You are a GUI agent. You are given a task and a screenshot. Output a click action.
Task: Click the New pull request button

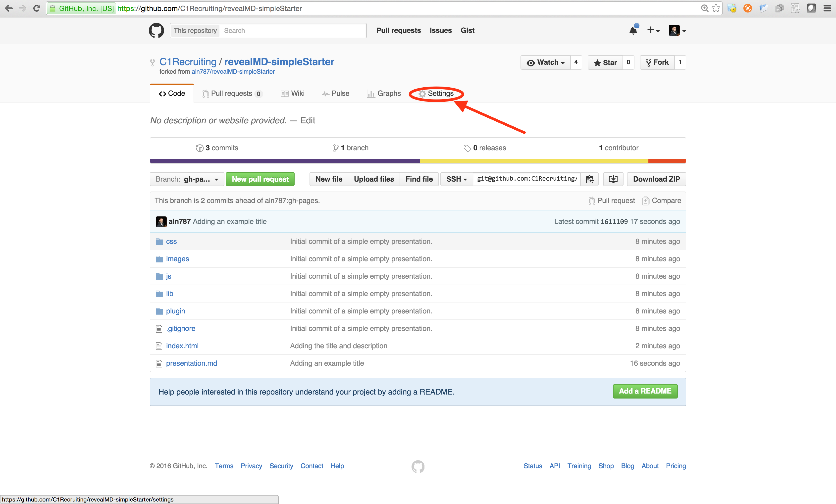click(x=260, y=179)
